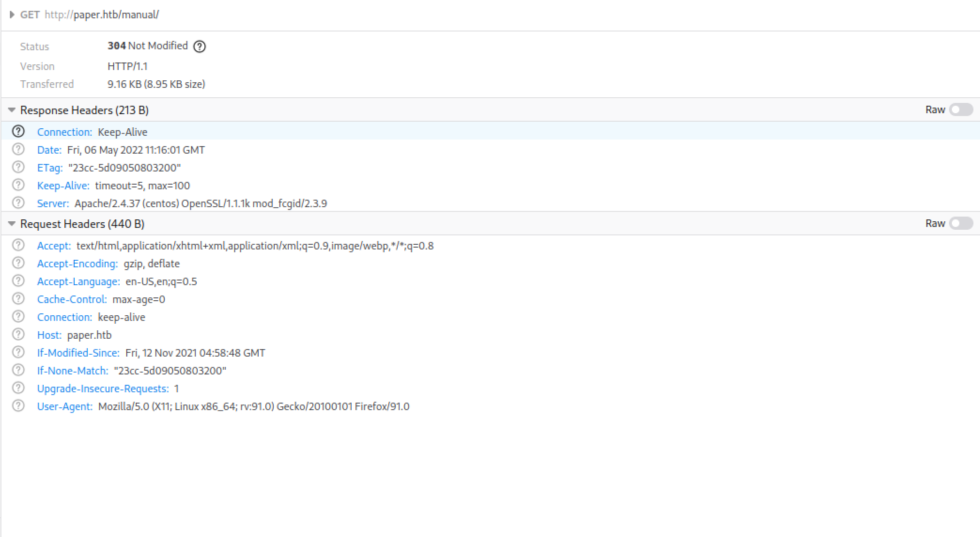This screenshot has height=537, width=980.
Task: Click the help icon for the Accept request header
Action: click(18, 245)
